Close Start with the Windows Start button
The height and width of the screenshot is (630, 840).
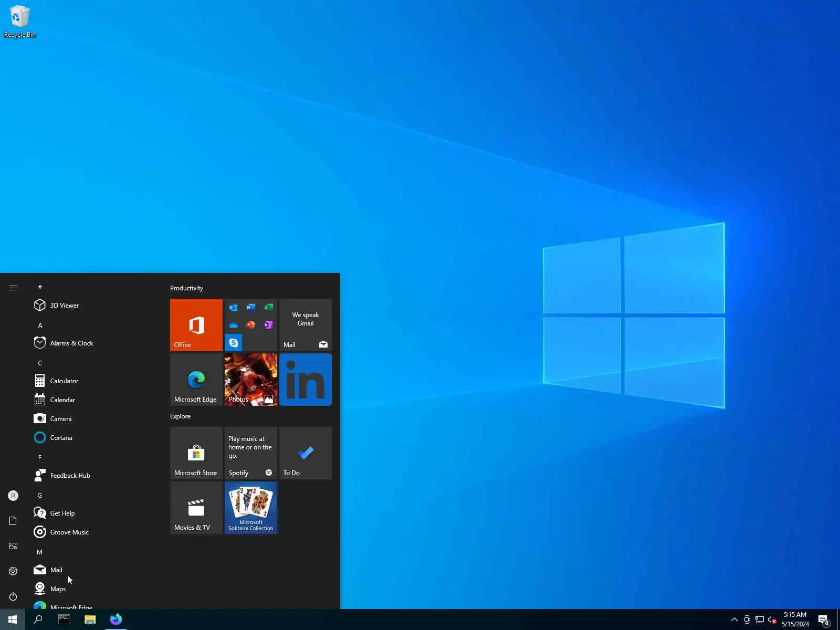pyautogui.click(x=13, y=619)
